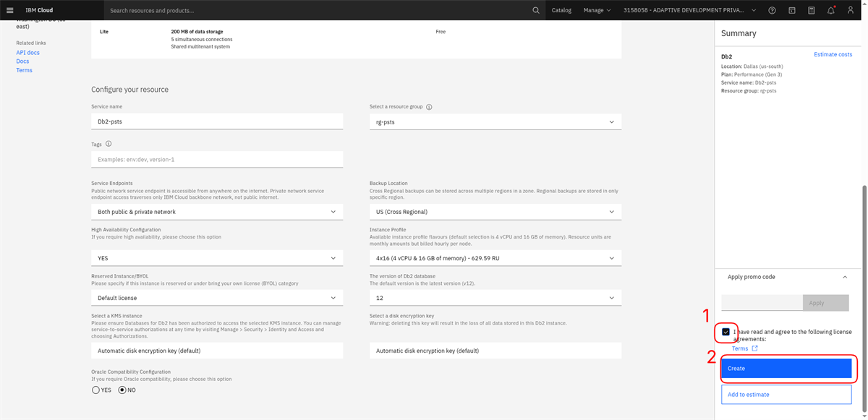Click the 'Configure your resource' heading

129,90
